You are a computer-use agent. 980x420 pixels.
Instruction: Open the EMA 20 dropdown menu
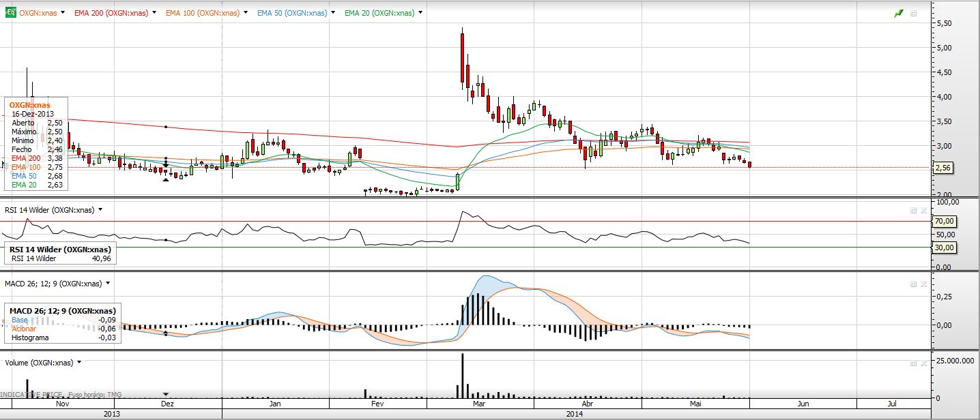(x=419, y=13)
